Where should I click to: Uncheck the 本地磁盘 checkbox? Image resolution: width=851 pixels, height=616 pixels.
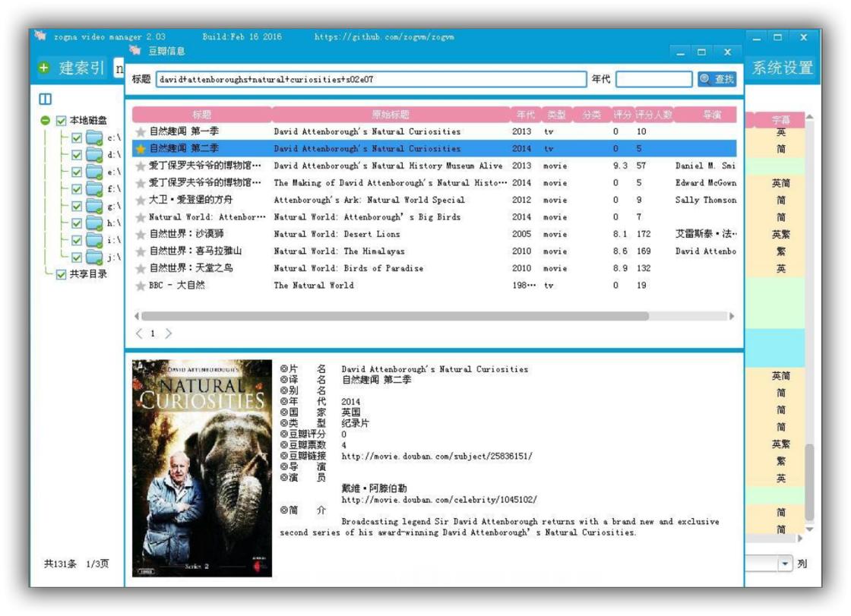tap(62, 121)
